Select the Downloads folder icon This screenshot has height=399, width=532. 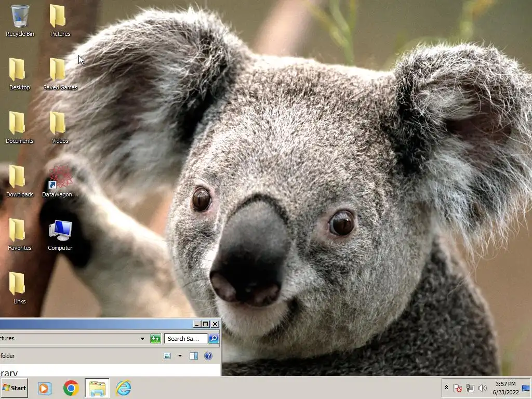[20, 181]
